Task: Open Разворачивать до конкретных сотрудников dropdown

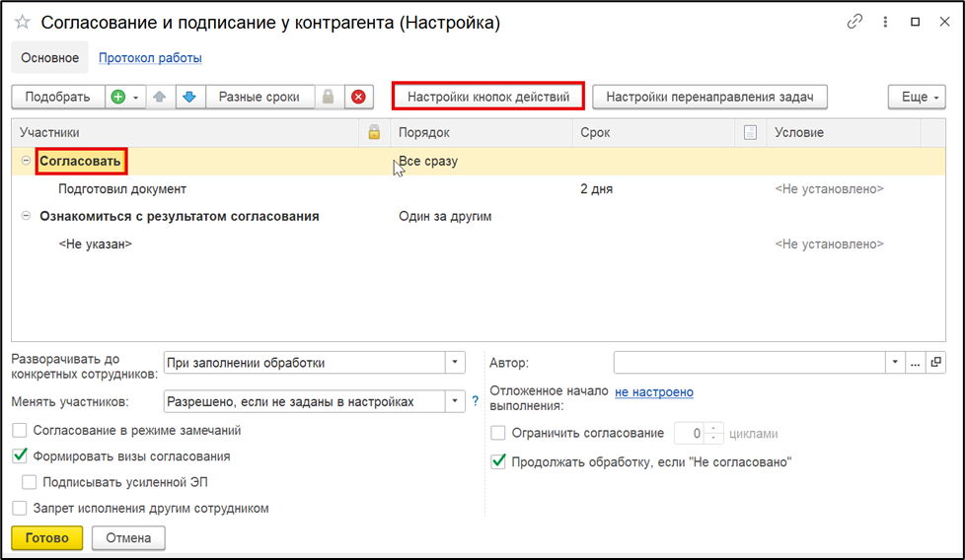Action: 455,363
